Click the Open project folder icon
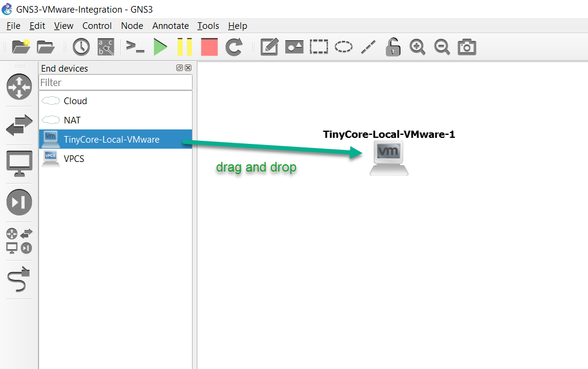This screenshot has width=588, height=369. point(46,47)
